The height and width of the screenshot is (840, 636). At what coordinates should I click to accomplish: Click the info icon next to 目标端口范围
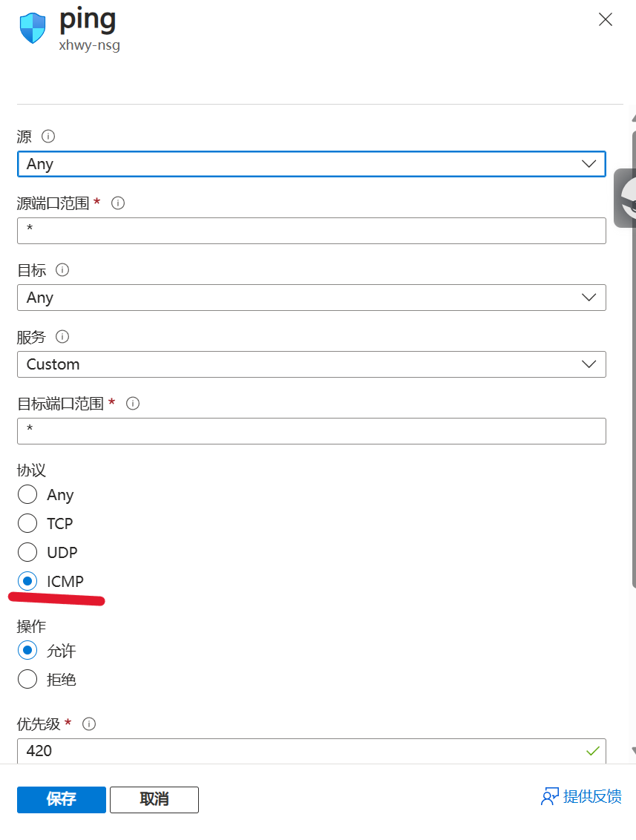pyautogui.click(x=134, y=404)
